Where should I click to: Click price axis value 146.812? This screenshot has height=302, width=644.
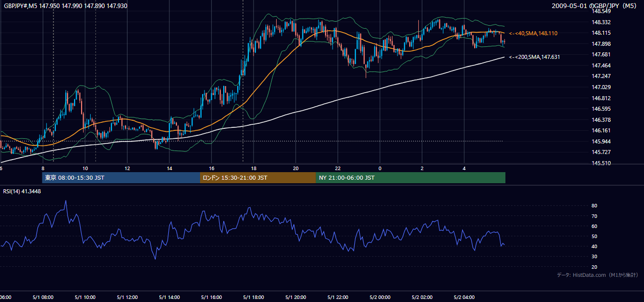coord(601,98)
